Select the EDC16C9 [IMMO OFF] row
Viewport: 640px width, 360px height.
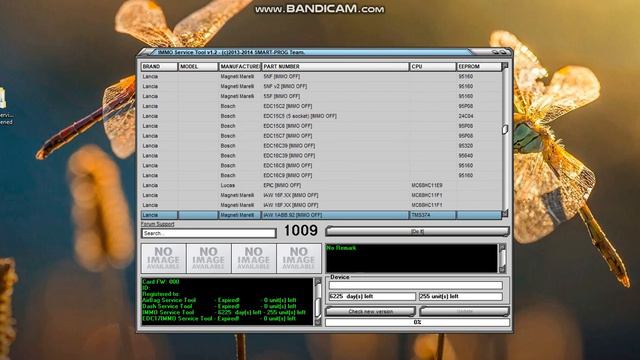tap(321, 176)
